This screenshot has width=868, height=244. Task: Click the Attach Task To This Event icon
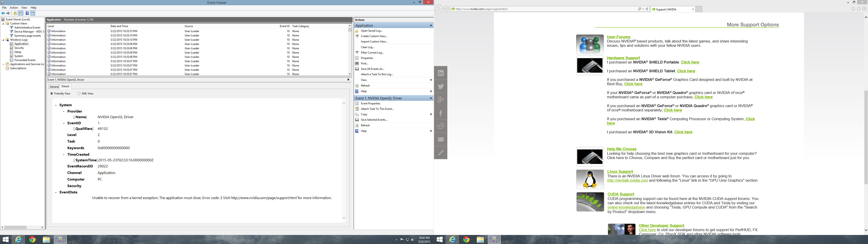coord(357,109)
